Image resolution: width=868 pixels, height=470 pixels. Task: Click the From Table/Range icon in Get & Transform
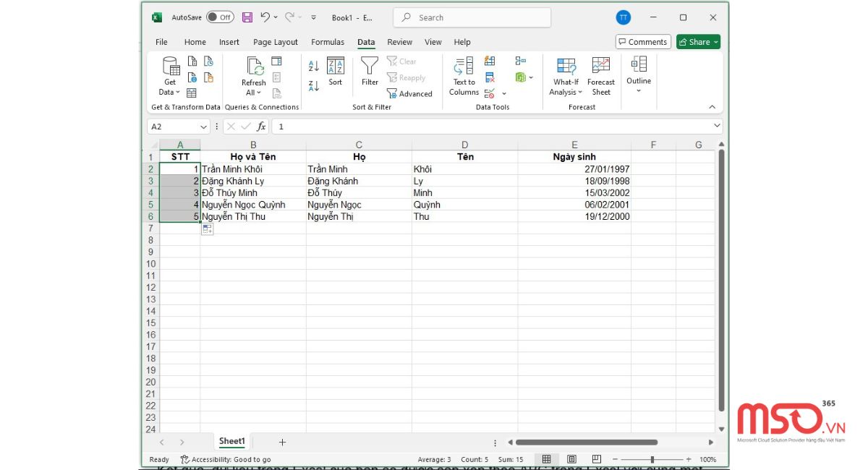[192, 93]
